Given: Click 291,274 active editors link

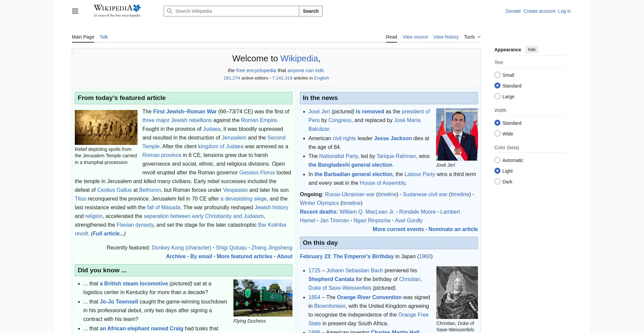Looking at the screenshot, I should tap(232, 78).
